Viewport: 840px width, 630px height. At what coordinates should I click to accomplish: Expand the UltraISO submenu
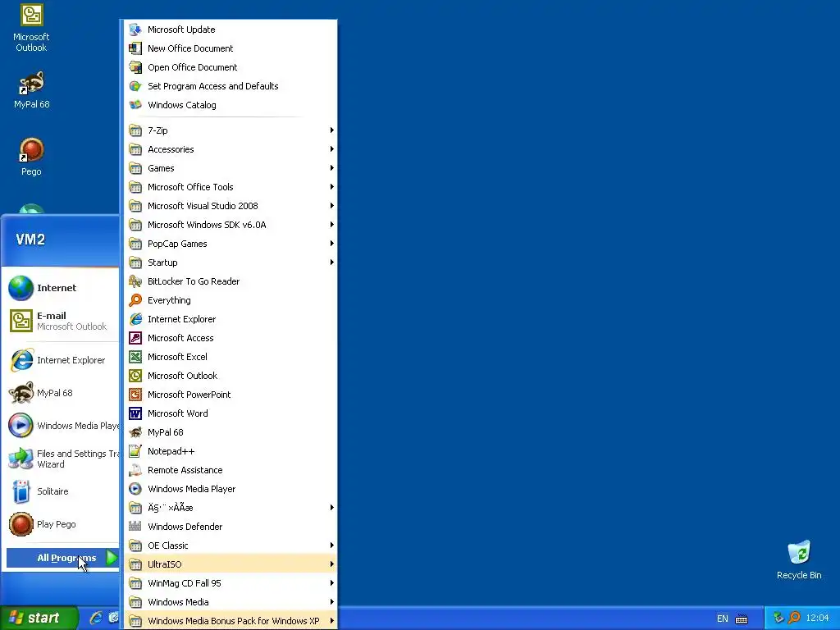pyautogui.click(x=231, y=564)
